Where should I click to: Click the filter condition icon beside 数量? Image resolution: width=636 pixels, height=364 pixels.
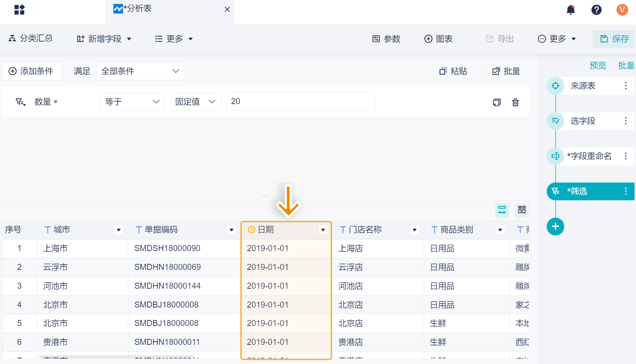click(x=21, y=102)
